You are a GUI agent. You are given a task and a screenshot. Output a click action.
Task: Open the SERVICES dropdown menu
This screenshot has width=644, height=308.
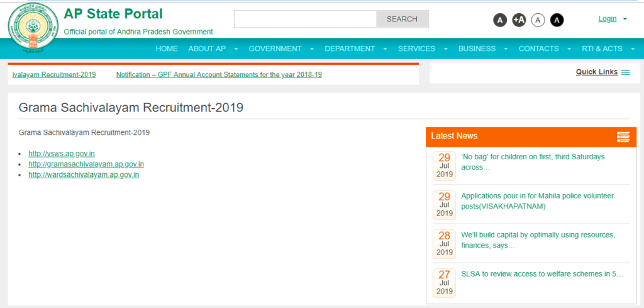click(445, 48)
